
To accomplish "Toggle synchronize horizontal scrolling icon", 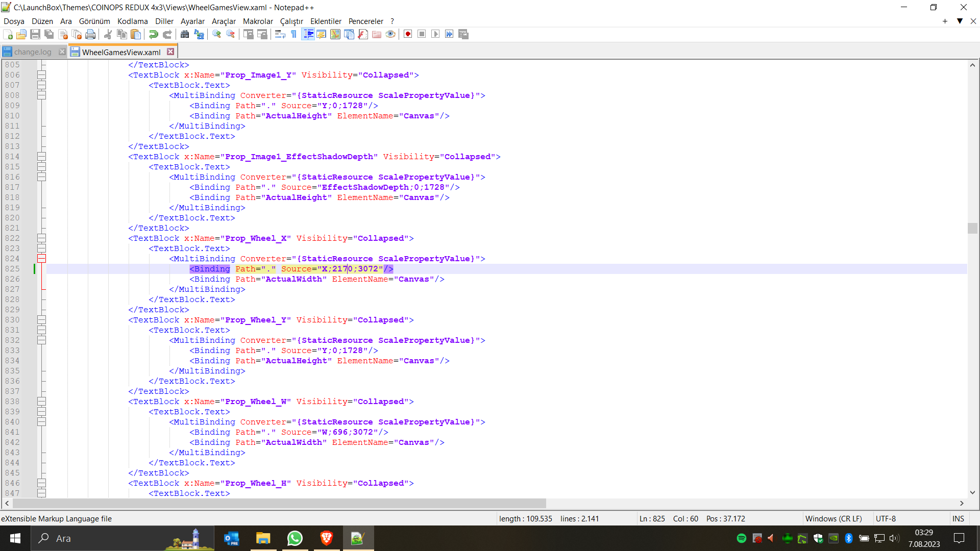I will pyautogui.click(x=262, y=34).
